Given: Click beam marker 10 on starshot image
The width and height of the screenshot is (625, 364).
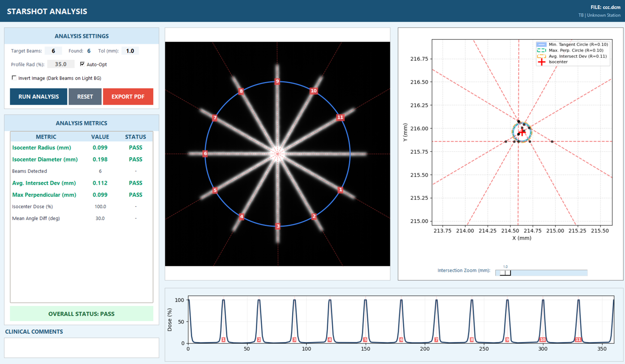Looking at the screenshot, I should [x=314, y=91].
